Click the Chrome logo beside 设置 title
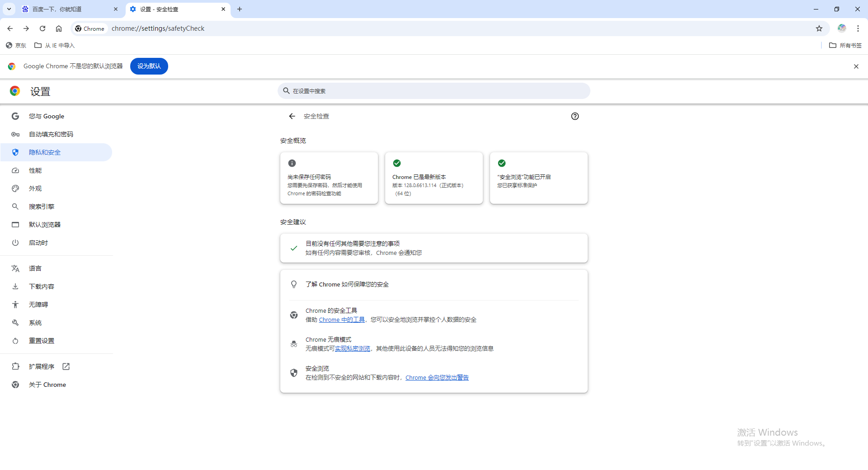This screenshot has width=868, height=470. point(15,91)
